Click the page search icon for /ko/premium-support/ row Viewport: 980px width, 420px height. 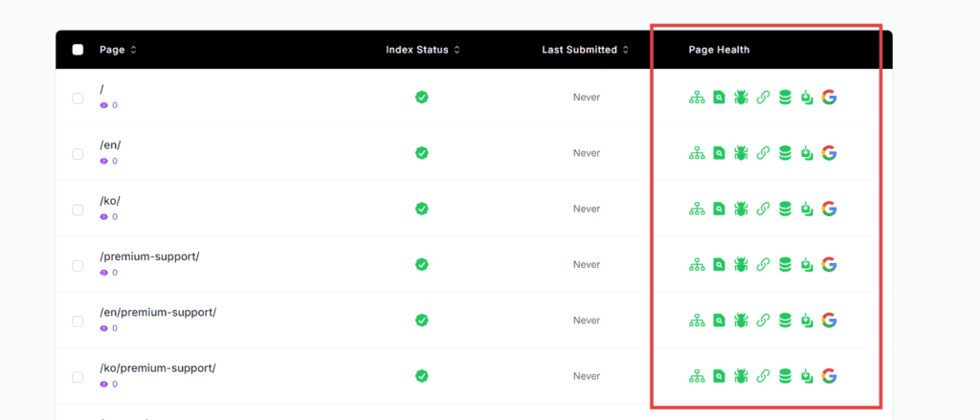click(719, 376)
